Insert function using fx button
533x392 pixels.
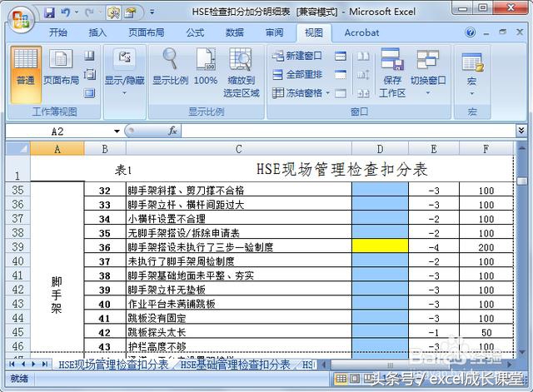pos(173,131)
